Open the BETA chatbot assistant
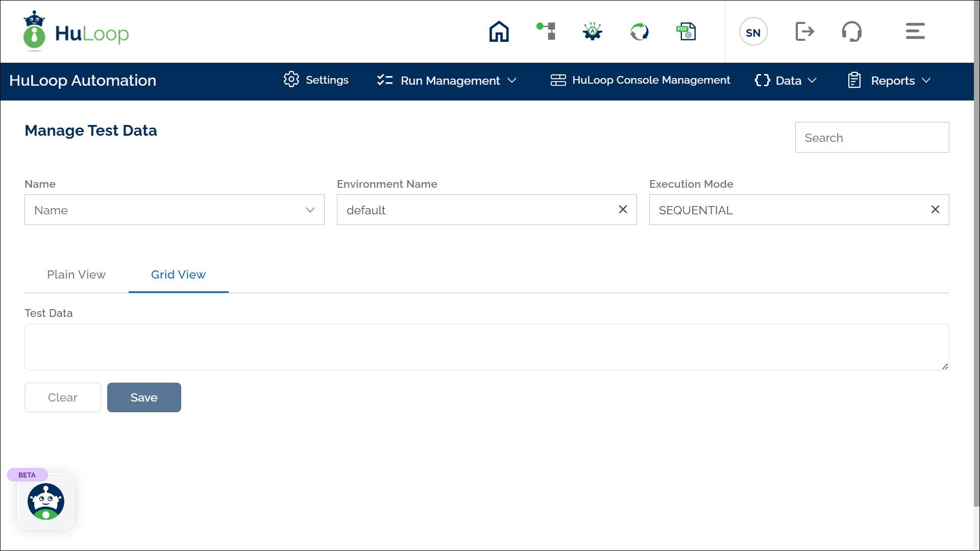980x551 pixels. (x=46, y=502)
